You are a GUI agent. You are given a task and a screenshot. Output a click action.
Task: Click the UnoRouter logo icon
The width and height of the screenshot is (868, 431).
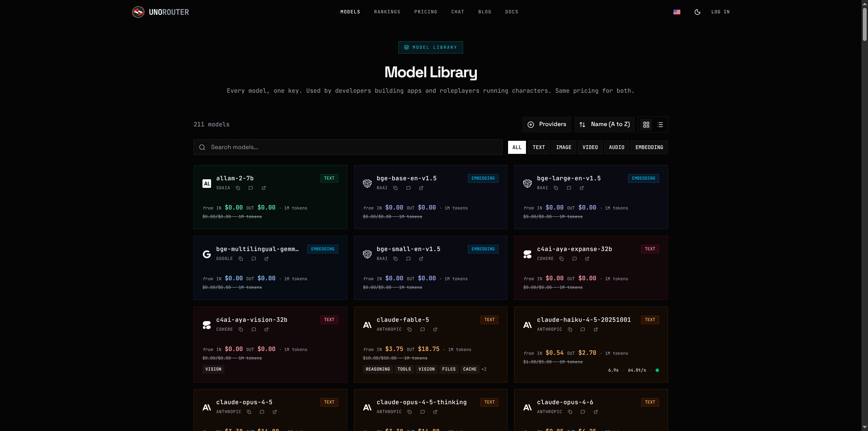point(138,12)
